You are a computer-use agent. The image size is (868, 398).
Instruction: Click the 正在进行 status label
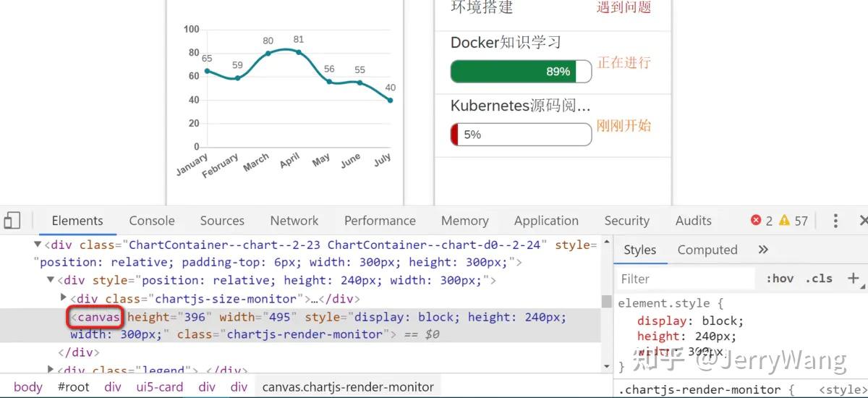click(x=624, y=63)
